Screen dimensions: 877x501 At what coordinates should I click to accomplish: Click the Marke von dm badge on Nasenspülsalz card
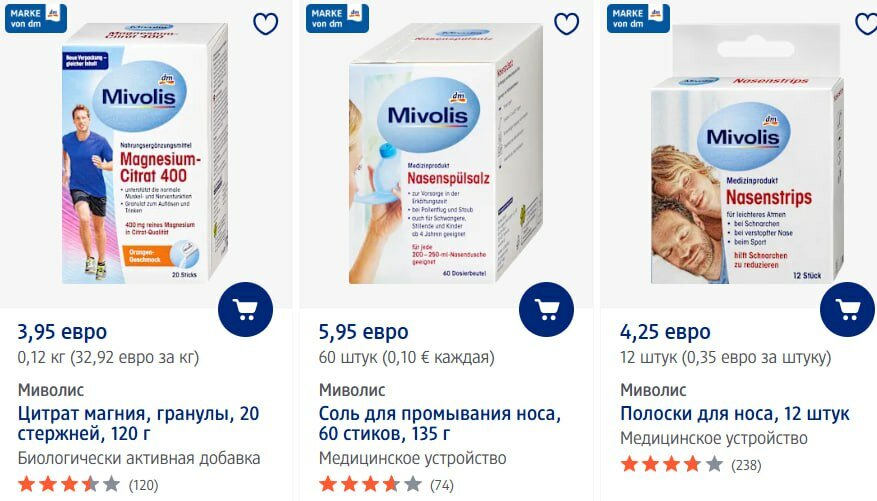pos(337,18)
